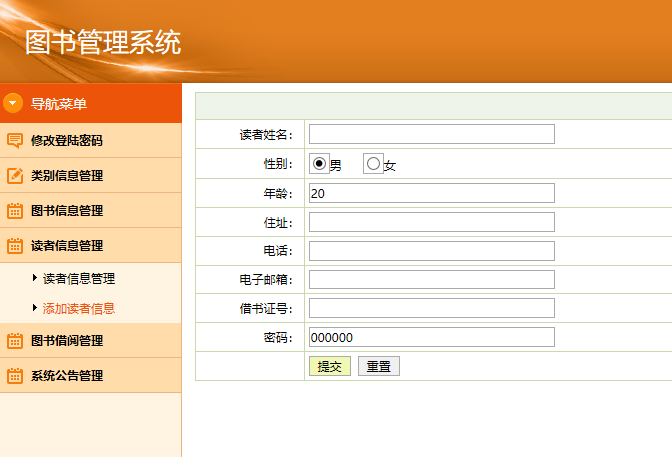Click the 导航菜单 header text
Screen dimensions: 672x457
pos(59,104)
